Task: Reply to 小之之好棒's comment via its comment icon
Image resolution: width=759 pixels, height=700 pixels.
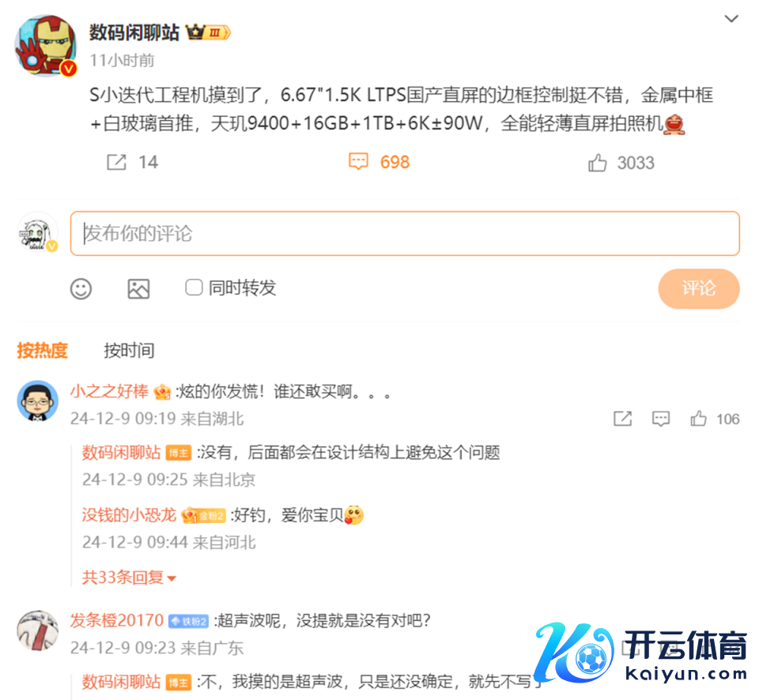Action: [661, 419]
